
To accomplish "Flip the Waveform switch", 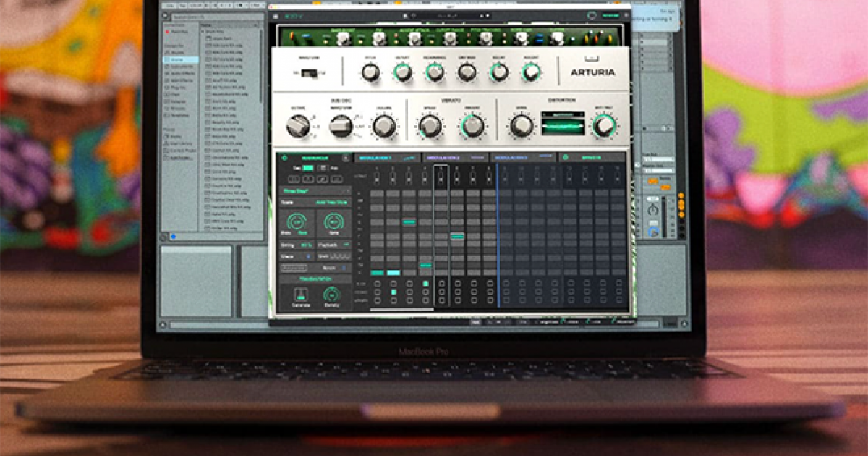I will [310, 73].
